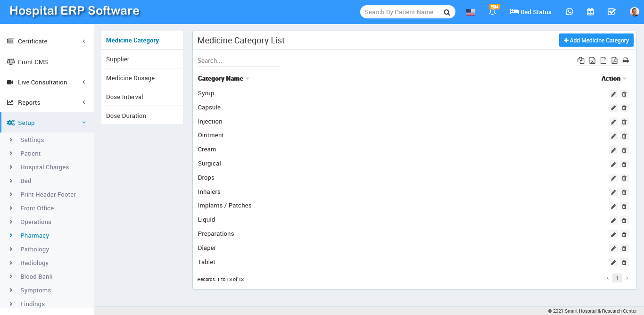Edit the Implants / Patches category

tap(613, 206)
